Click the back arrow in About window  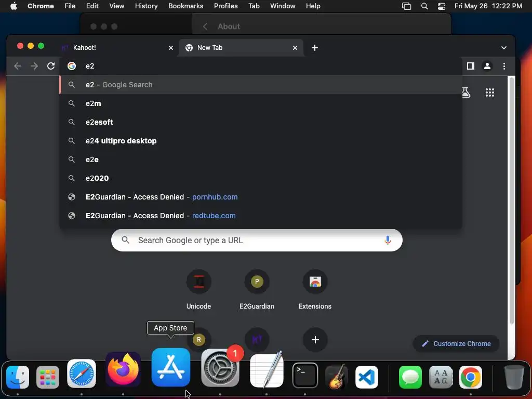click(x=205, y=26)
